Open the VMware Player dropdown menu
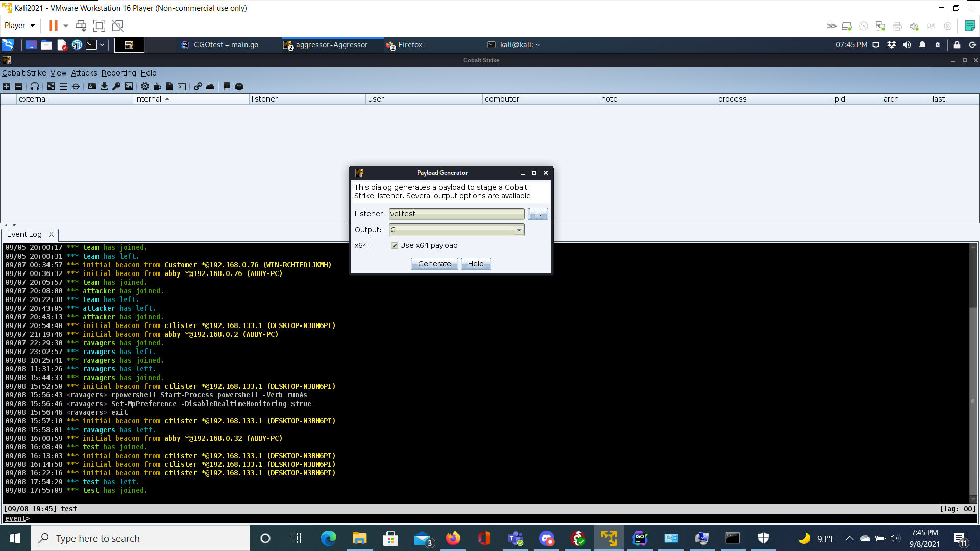Screen dimensions: 980x551 point(19,26)
